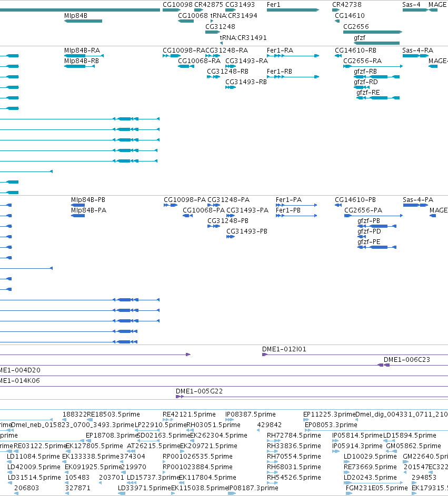Open EST RH72784.5prime
This screenshot has width=448, height=496.
[x=274, y=441]
